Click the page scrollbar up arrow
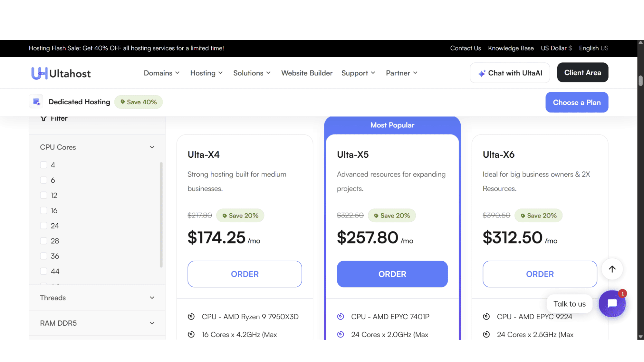 tap(640, 43)
